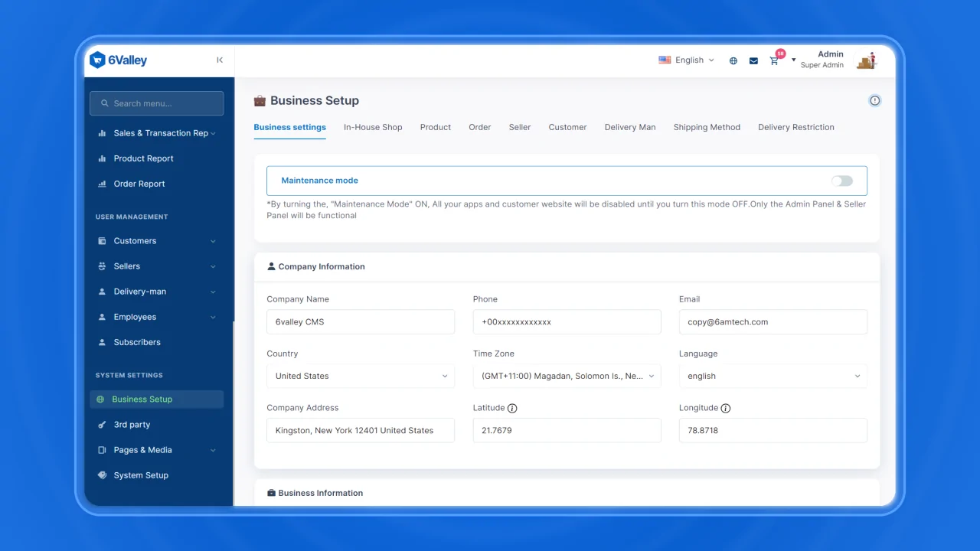This screenshot has width=980, height=551.
Task: Collapse the sidebar with the arrow icon
Action: 220,60
